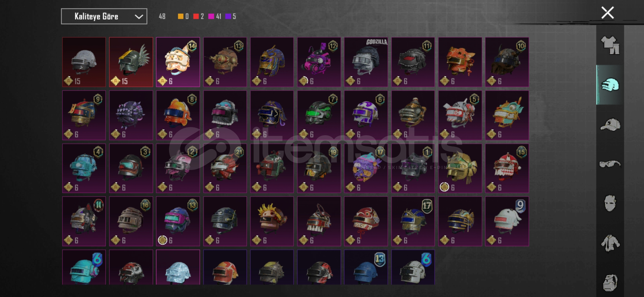Screen dimensions: 644x297
Task: Select the purple rarity filter showing 5
Action: tap(231, 16)
